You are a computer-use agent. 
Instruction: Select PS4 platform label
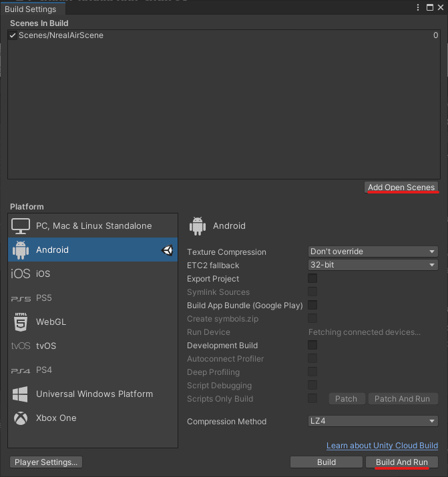click(44, 370)
